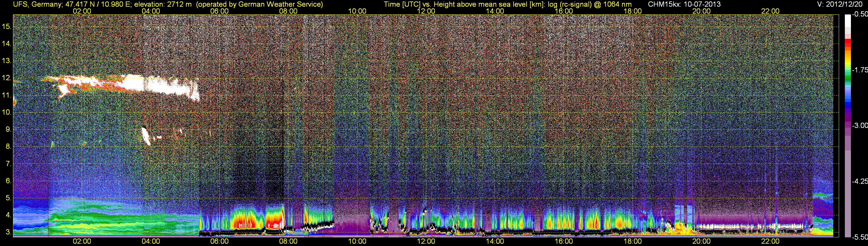Image resolution: width=868 pixels, height=246 pixels.
Task: Click the 02:00 label on the top time axis
Action: click(82, 11)
